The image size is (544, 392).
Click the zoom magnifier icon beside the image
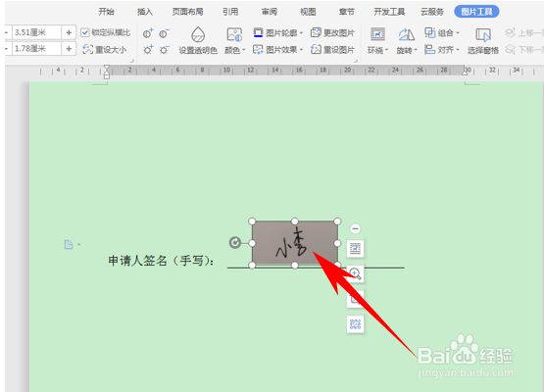355,273
